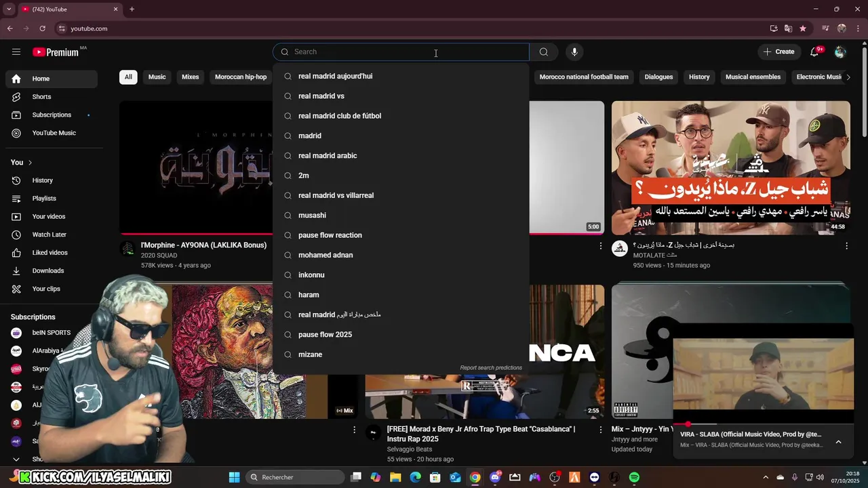The height and width of the screenshot is (488, 868).
Task: Go to Home in the sidebar
Action: tap(52, 79)
